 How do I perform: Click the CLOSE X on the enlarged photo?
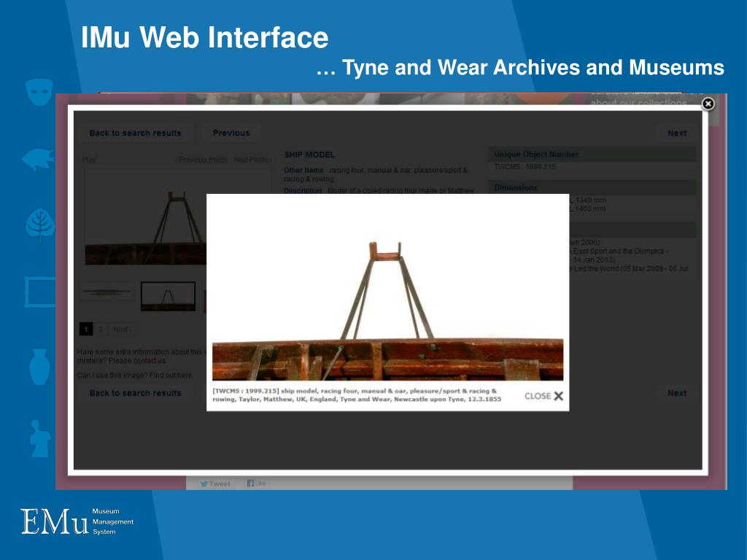[543, 396]
